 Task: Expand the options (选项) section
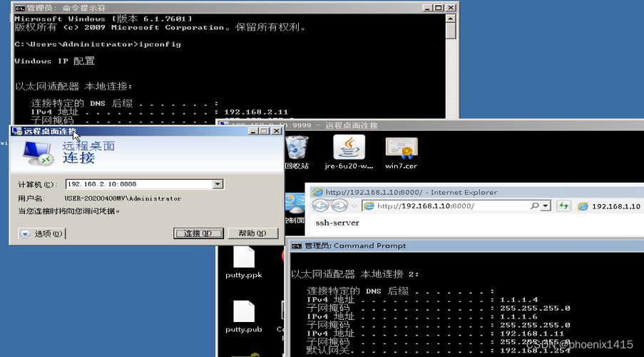point(25,233)
